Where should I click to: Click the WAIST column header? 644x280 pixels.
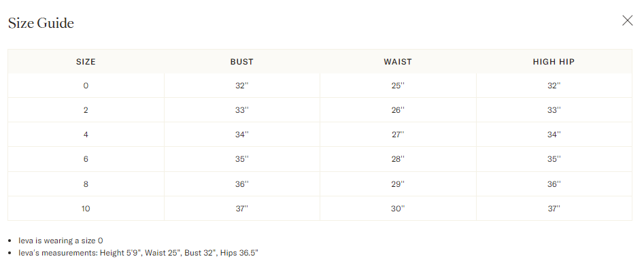click(x=398, y=62)
